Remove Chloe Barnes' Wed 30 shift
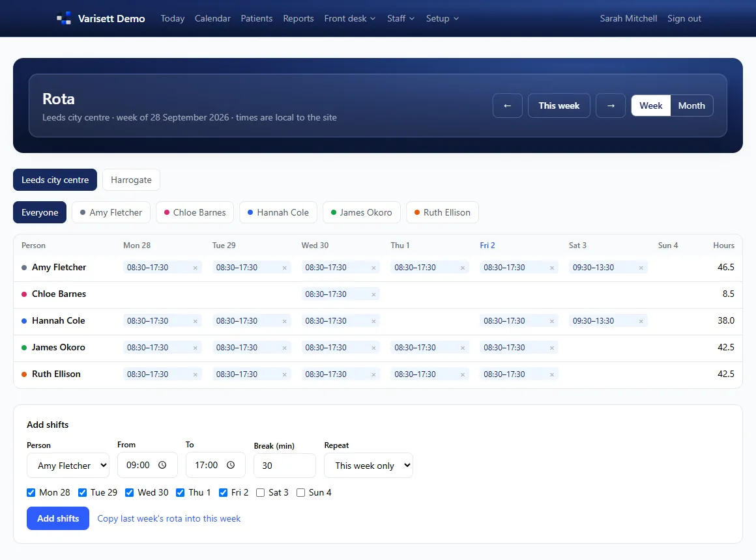 coord(373,294)
